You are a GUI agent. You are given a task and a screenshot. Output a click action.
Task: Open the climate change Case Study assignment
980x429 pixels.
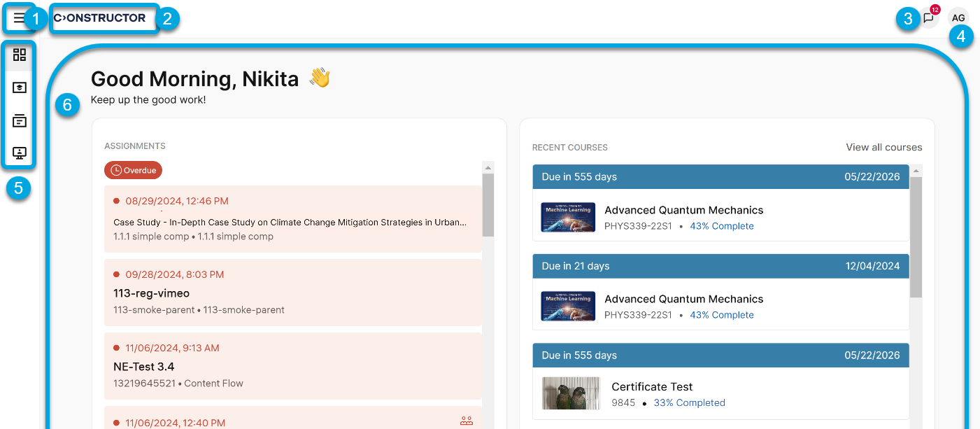[x=290, y=223]
